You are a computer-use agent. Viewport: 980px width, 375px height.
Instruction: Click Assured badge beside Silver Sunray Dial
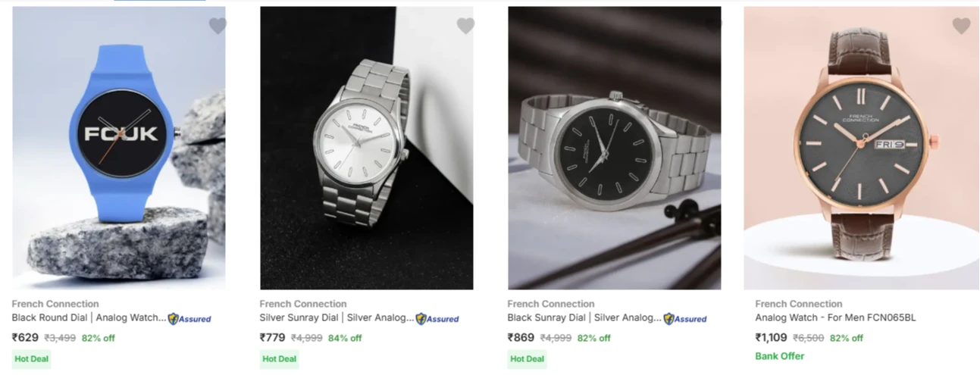437,319
